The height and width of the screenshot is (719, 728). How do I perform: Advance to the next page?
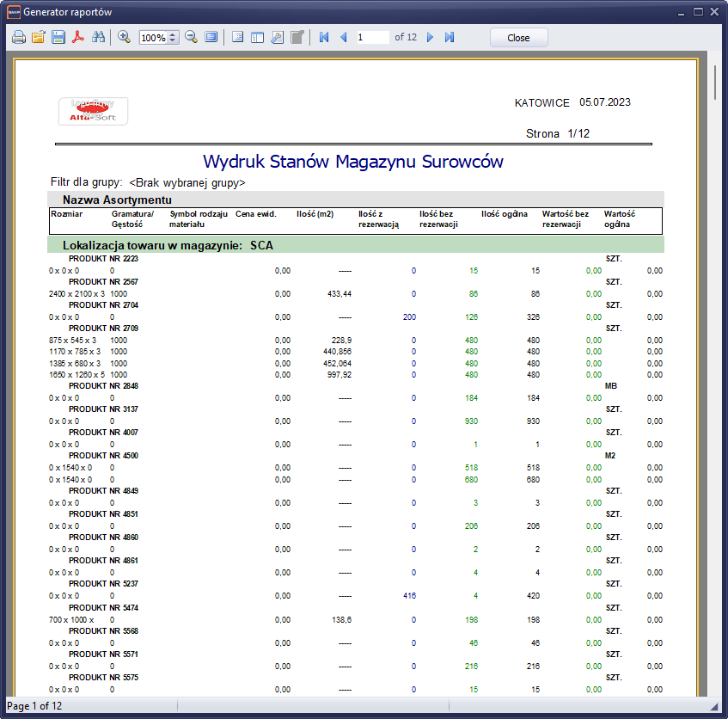pyautogui.click(x=430, y=38)
